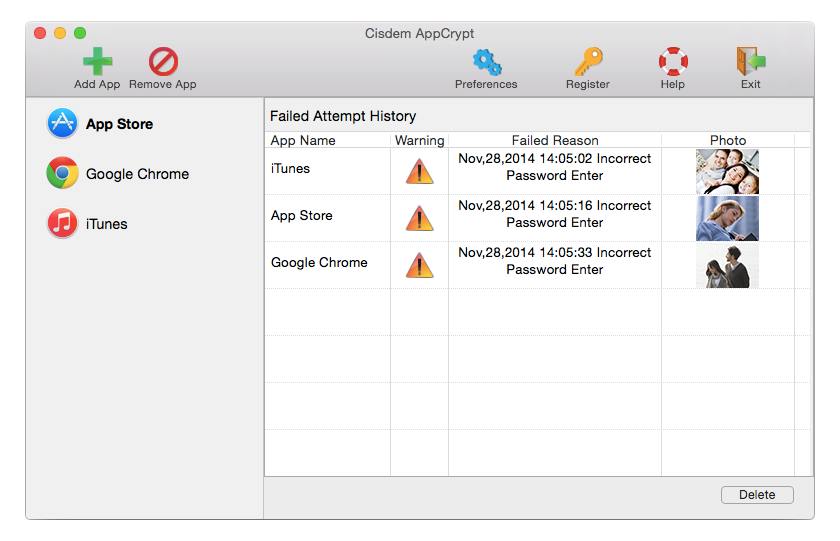Image resolution: width=840 pixels, height=541 pixels.
Task: Click the Exit toolbar label
Action: pyautogui.click(x=751, y=84)
